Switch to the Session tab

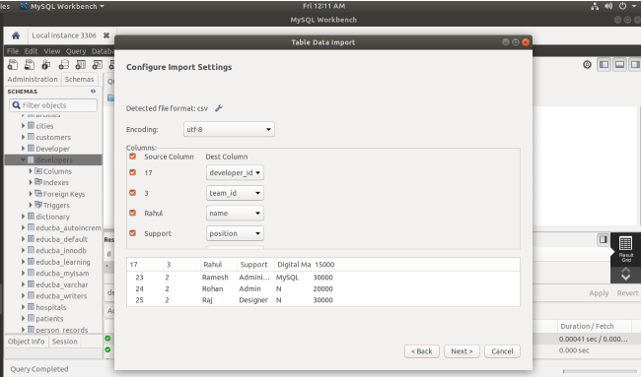65,341
